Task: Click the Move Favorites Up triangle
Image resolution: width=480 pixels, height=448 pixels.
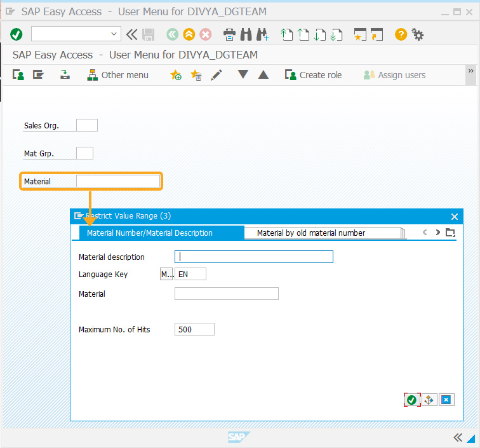Action: (x=263, y=74)
